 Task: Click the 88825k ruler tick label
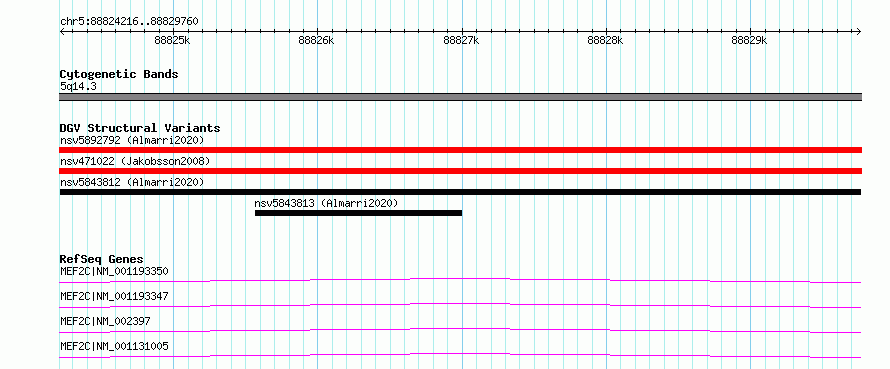(172, 40)
